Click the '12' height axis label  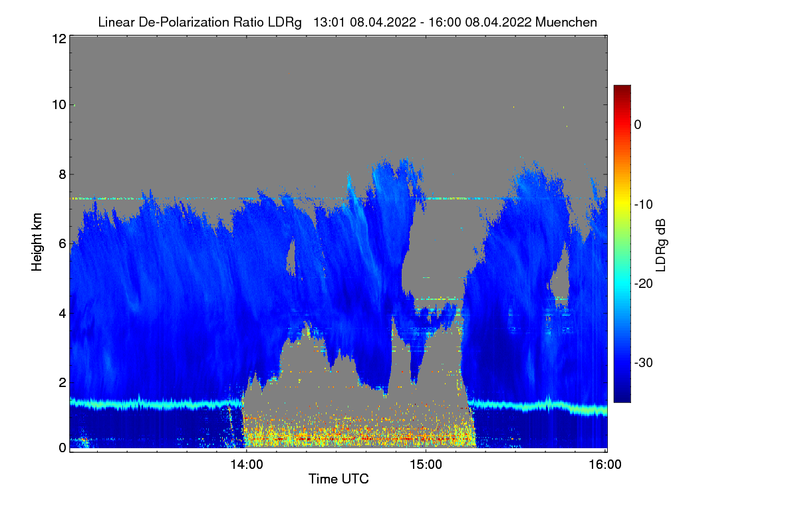[59, 39]
